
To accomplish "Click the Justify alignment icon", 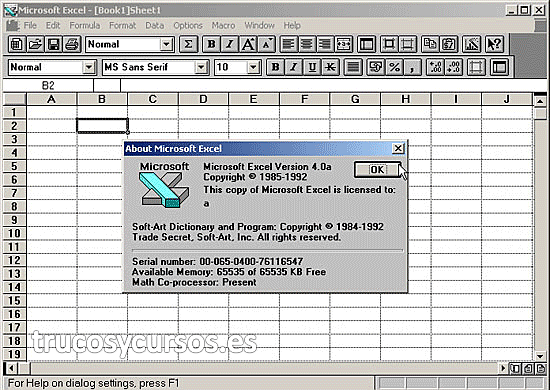I will point(353,67).
